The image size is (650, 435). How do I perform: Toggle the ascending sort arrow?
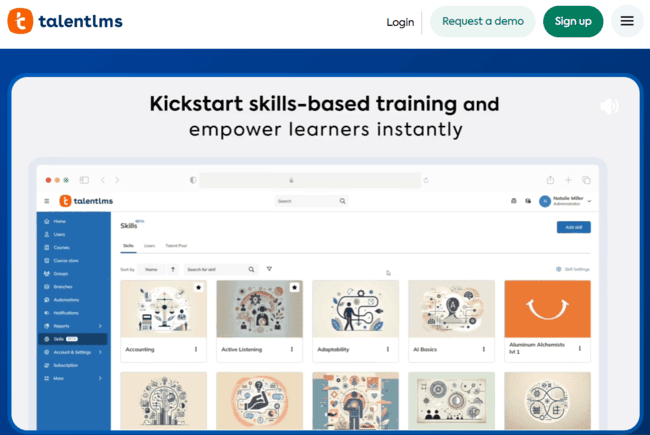(173, 270)
